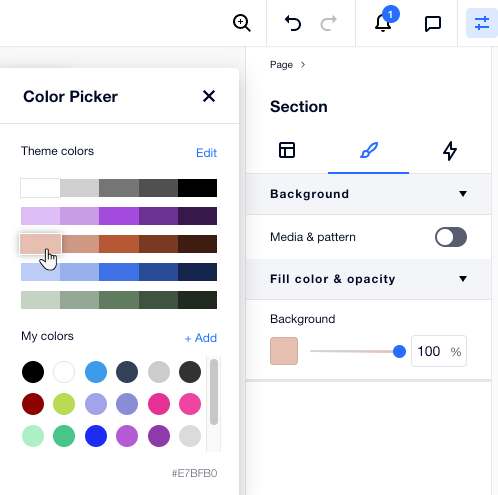Switch to the layout tab icon

click(287, 150)
